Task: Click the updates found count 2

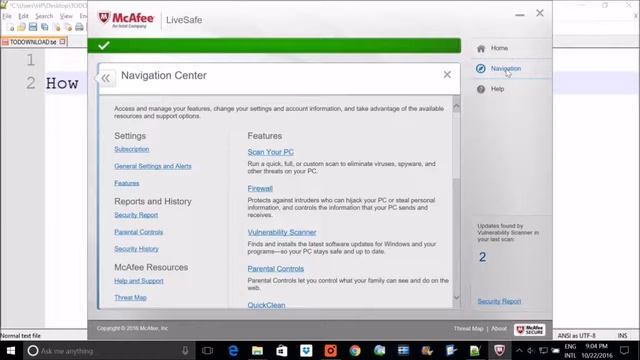Action: click(x=482, y=257)
